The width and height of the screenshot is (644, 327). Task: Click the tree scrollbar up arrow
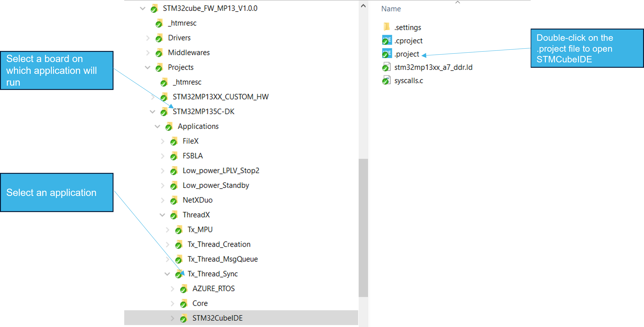[x=363, y=6]
